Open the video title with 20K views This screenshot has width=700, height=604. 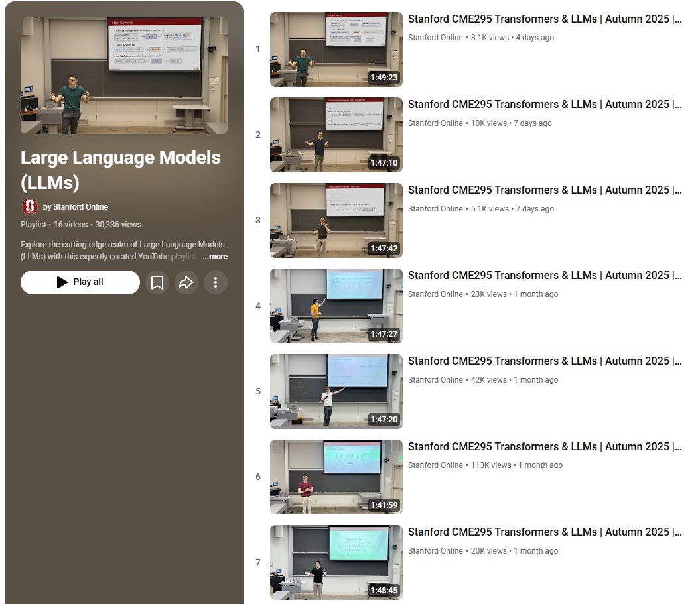545,532
